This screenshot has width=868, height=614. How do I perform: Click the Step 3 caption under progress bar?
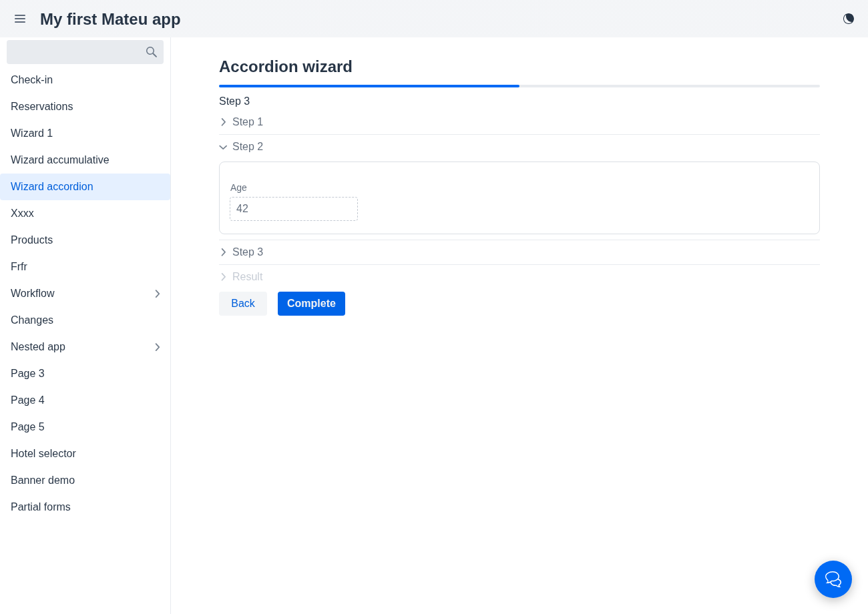(234, 101)
